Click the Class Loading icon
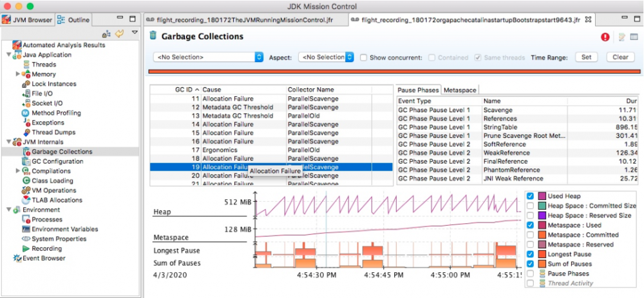The image size is (644, 298). (x=26, y=181)
